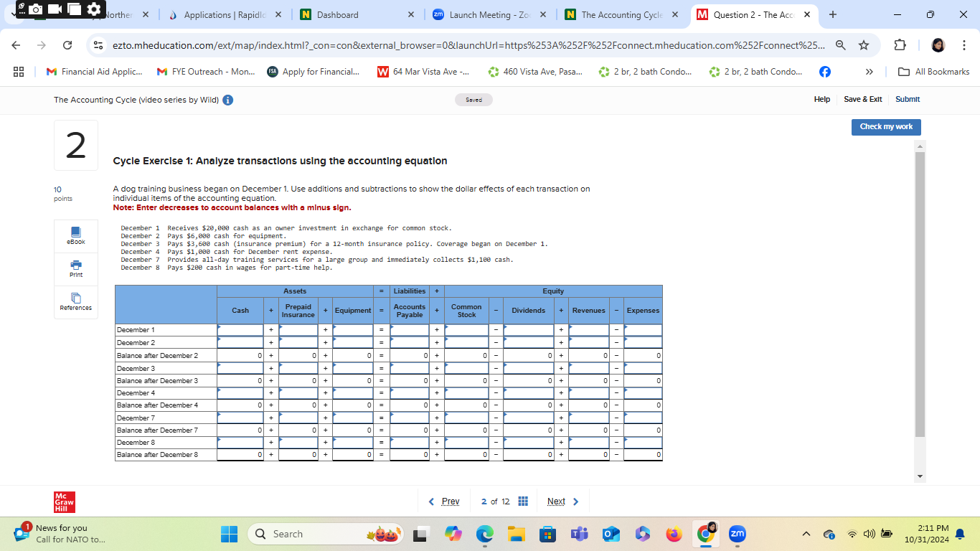Image resolution: width=980 pixels, height=551 pixels.
Task: Select the December 1 Common Stock cell
Action: (x=466, y=330)
